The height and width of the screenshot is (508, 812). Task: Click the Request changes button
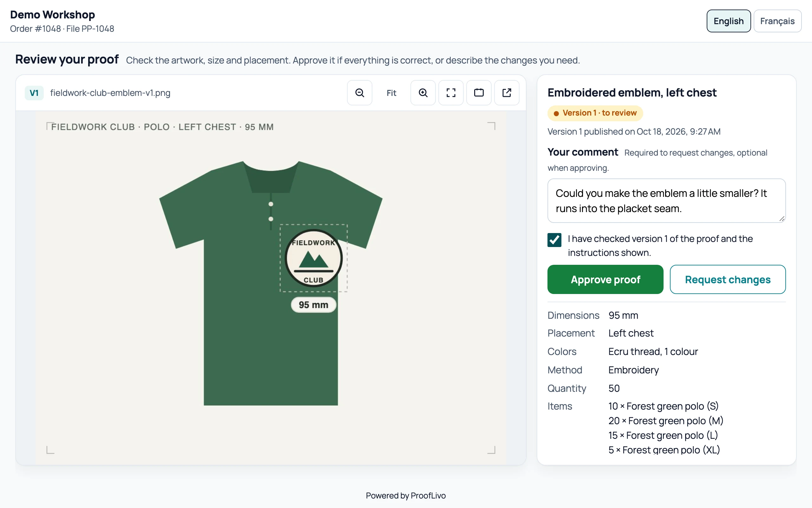point(727,279)
